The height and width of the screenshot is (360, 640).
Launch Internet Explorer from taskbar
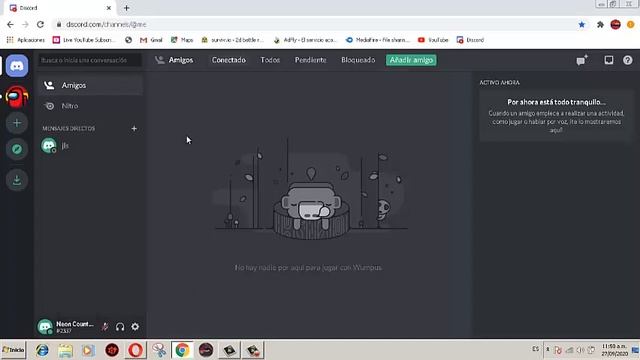click(42, 350)
